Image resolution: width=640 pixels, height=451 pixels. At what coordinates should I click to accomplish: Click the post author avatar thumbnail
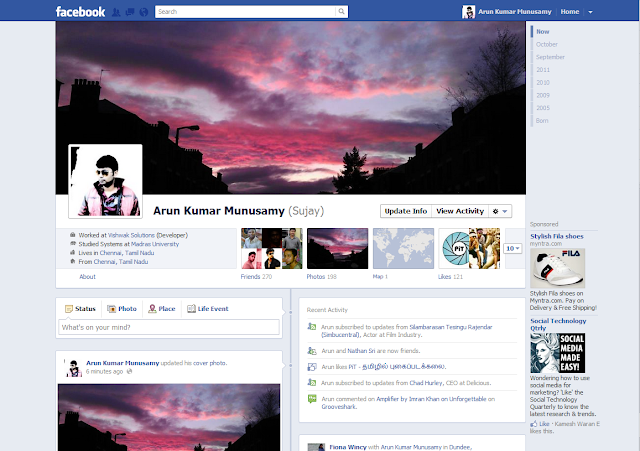(73, 368)
